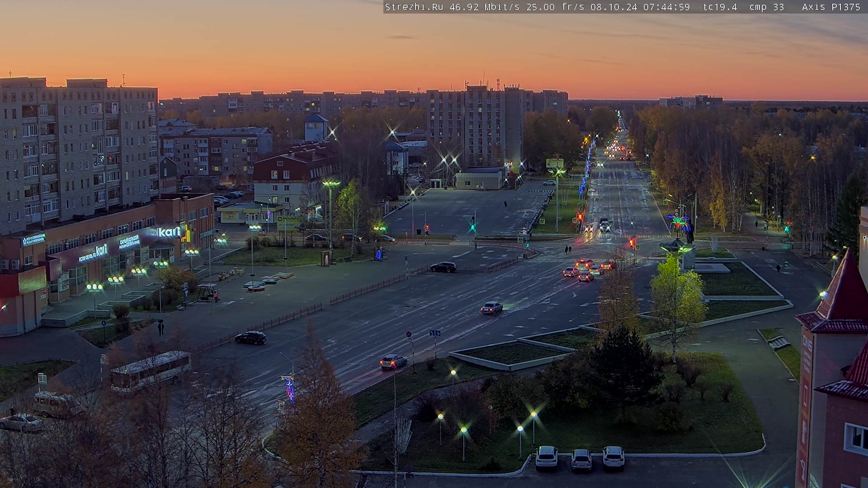
Task: Select the 08.10.24 date stamp
Action: pyautogui.click(x=614, y=7)
